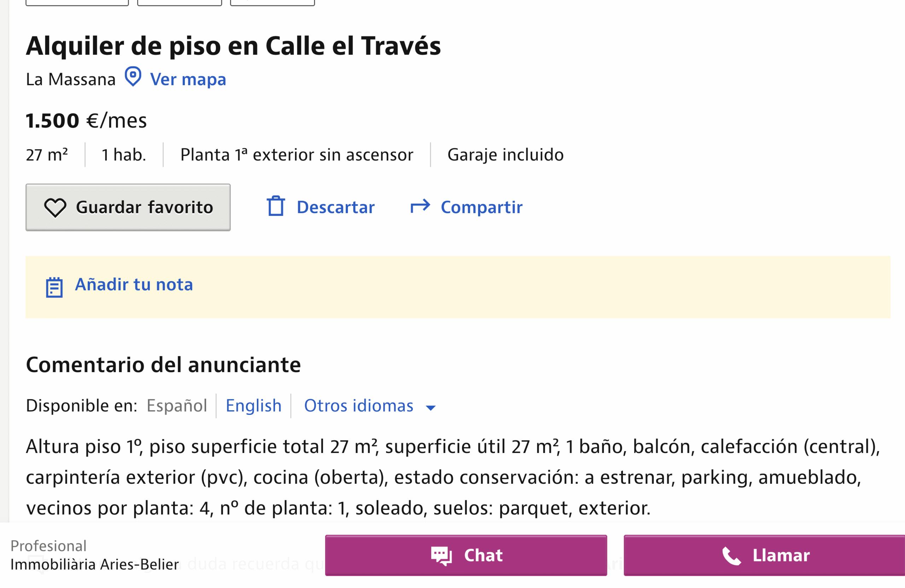Viewport: 905px width, 588px height.
Task: Switch description language to Español
Action: click(177, 406)
